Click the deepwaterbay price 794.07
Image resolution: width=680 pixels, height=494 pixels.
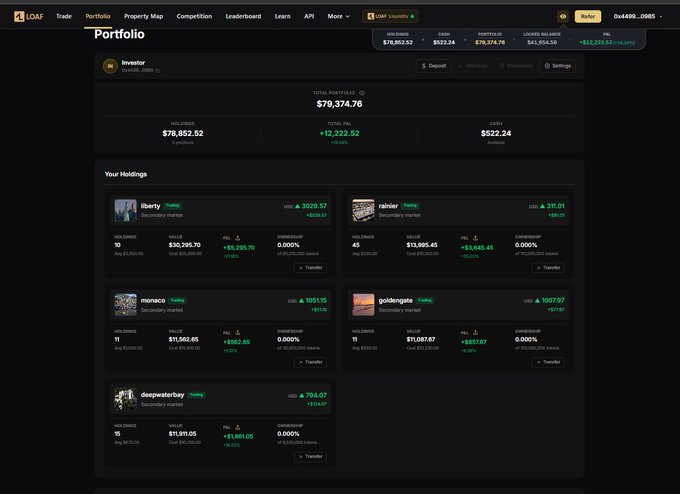point(316,395)
